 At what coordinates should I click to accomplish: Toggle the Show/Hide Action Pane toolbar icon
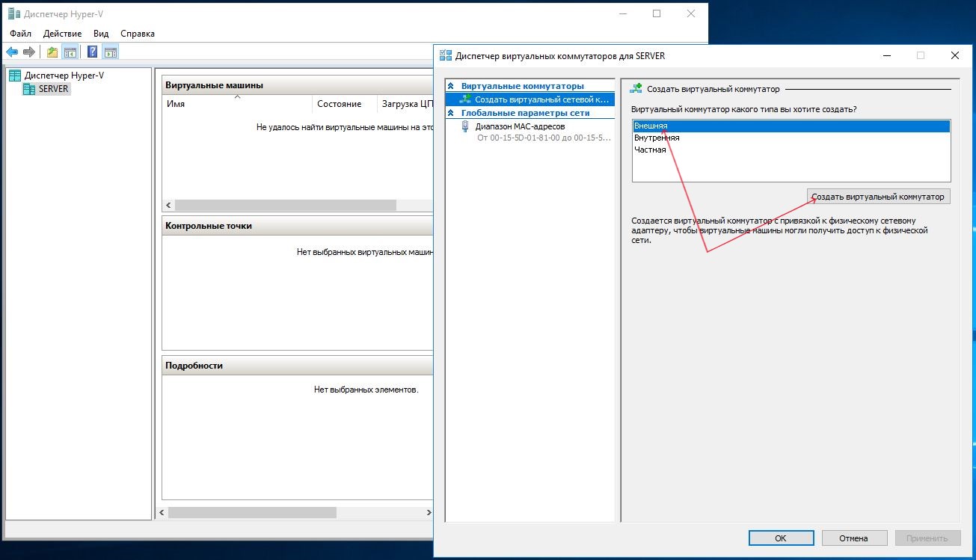110,52
